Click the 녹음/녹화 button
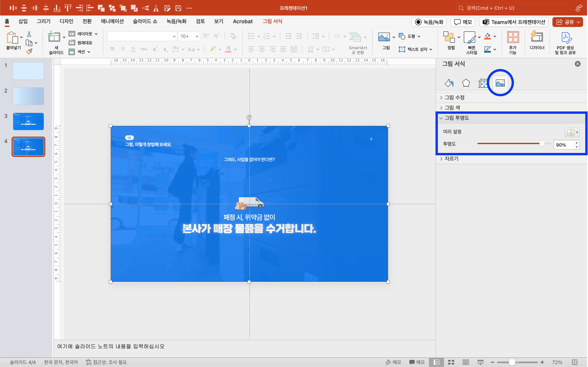 [x=429, y=22]
